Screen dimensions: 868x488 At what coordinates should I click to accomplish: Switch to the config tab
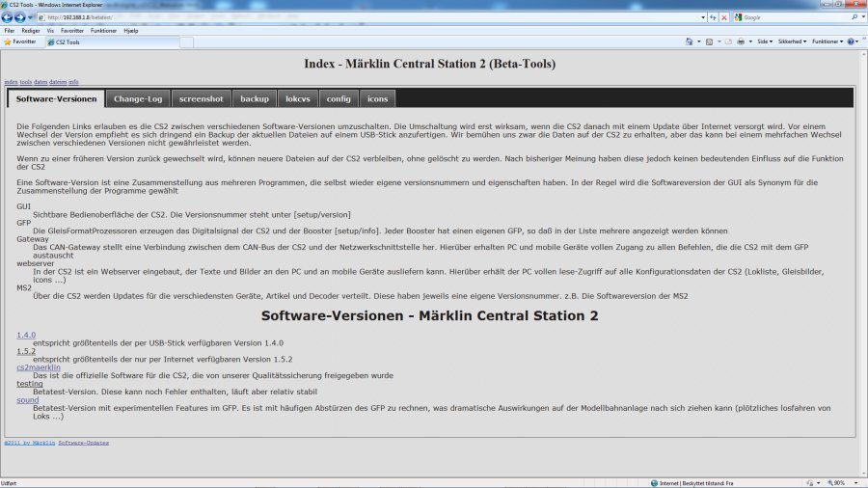339,98
